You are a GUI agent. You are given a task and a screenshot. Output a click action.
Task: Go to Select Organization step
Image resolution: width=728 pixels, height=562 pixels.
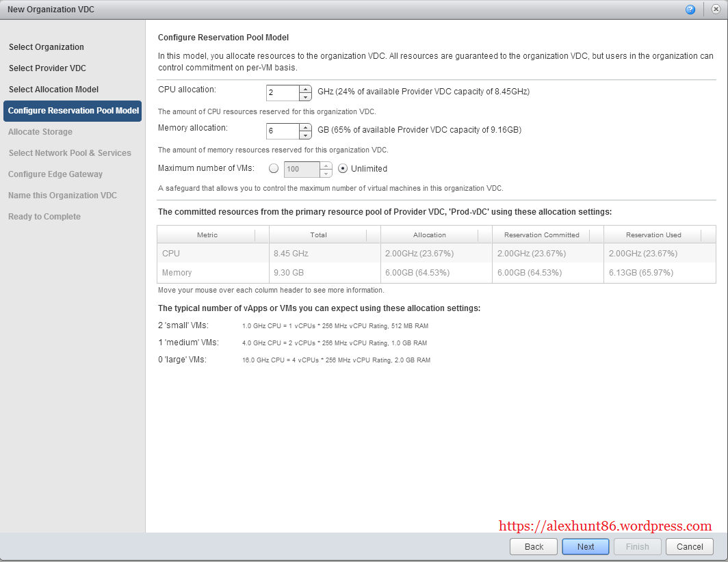tap(47, 47)
